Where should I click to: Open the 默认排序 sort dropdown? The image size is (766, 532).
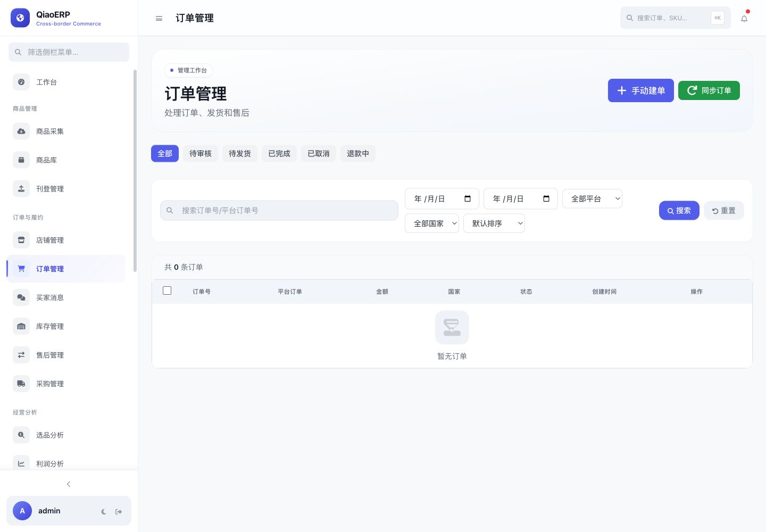pyautogui.click(x=494, y=223)
